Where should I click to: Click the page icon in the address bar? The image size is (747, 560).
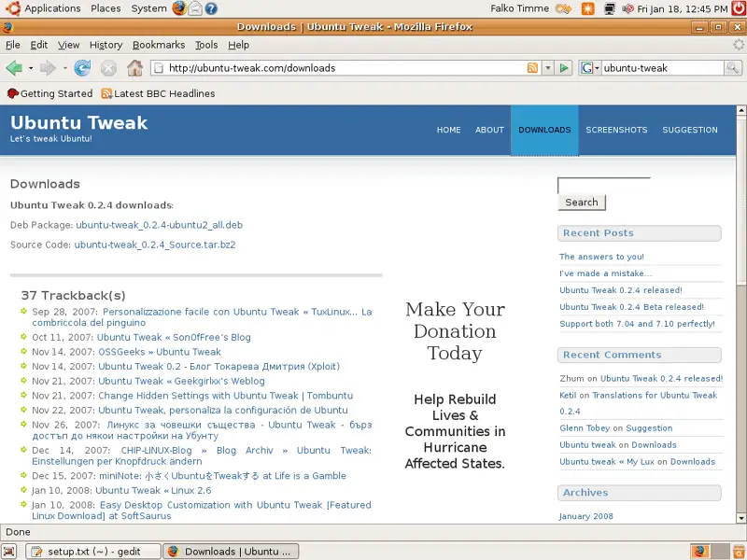pos(159,68)
